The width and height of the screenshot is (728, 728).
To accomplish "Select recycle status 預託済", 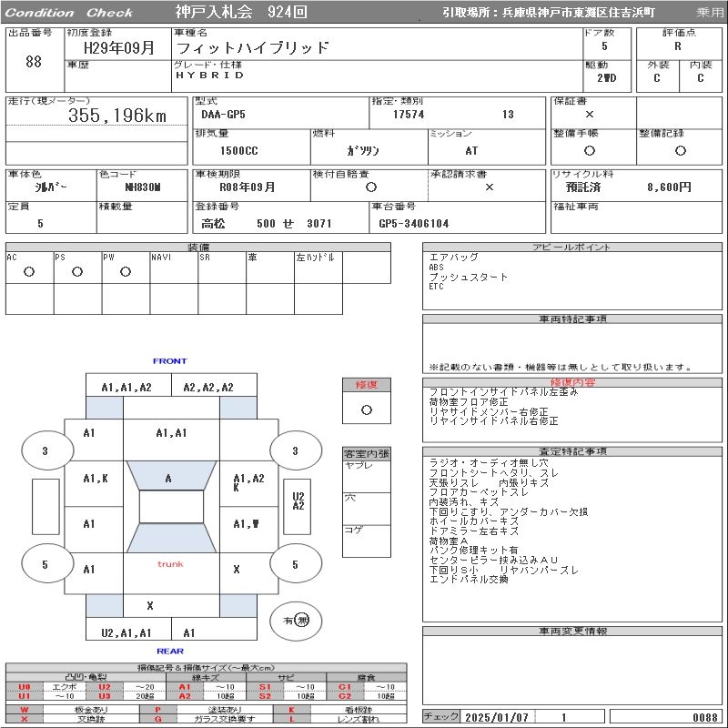I will point(583,187).
